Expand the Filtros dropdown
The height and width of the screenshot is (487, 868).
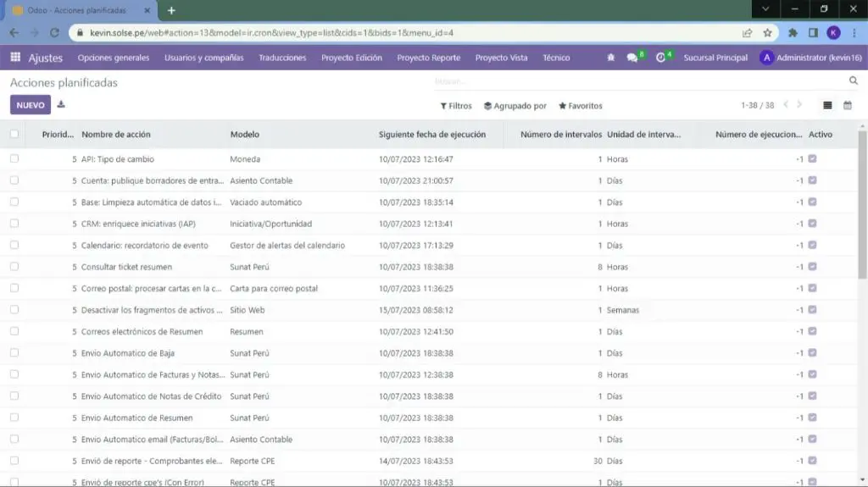tap(456, 106)
